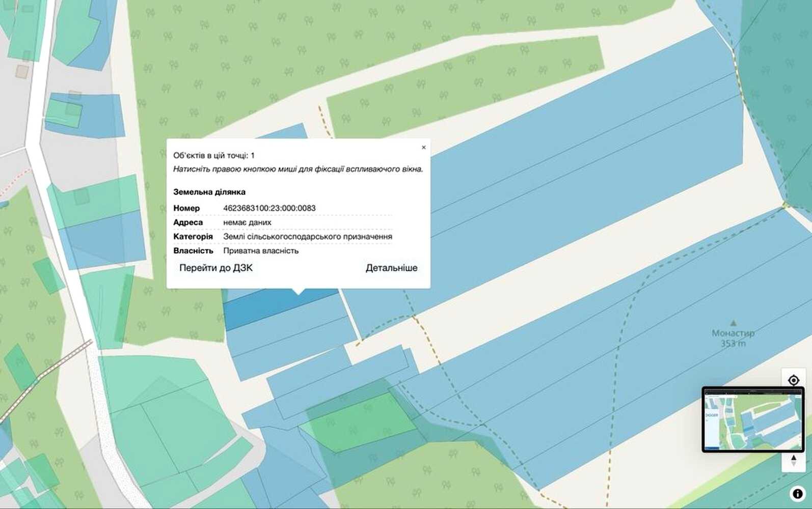Image resolution: width=812 pixels, height=509 pixels.
Task: Click the Землі сільськогосподарського призначення category value
Action: 308,237
